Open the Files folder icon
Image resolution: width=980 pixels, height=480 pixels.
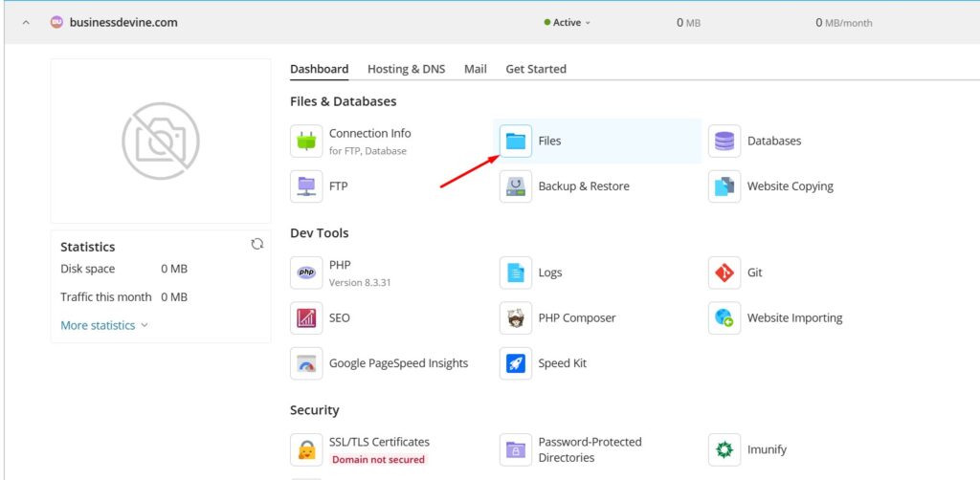click(x=516, y=142)
